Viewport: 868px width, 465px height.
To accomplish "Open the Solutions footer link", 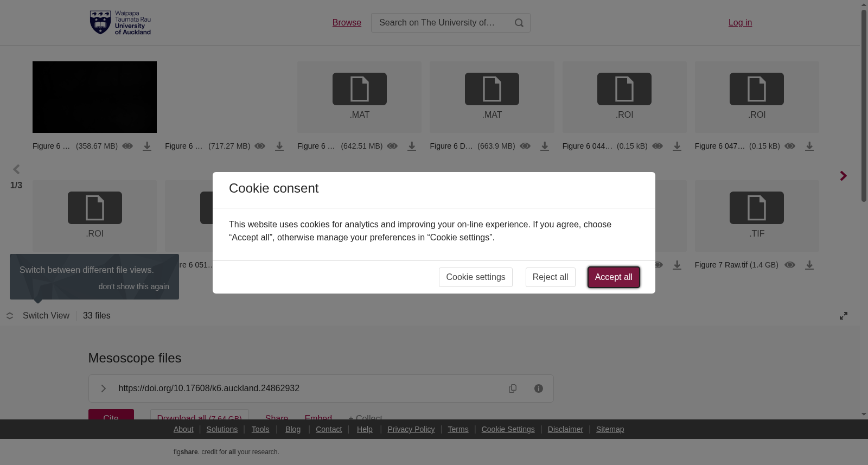I will (222, 429).
